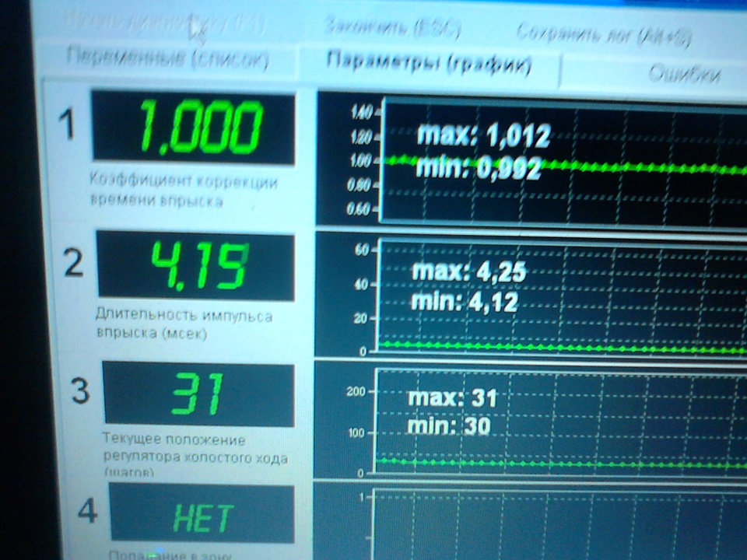Click the min: 30 text

449,425
